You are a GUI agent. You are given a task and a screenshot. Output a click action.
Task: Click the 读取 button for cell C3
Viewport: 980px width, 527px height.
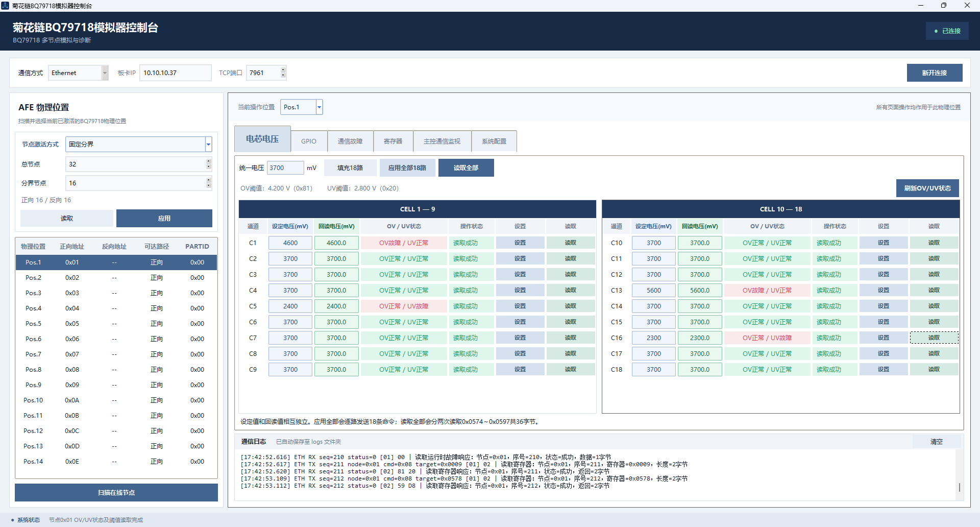point(571,275)
